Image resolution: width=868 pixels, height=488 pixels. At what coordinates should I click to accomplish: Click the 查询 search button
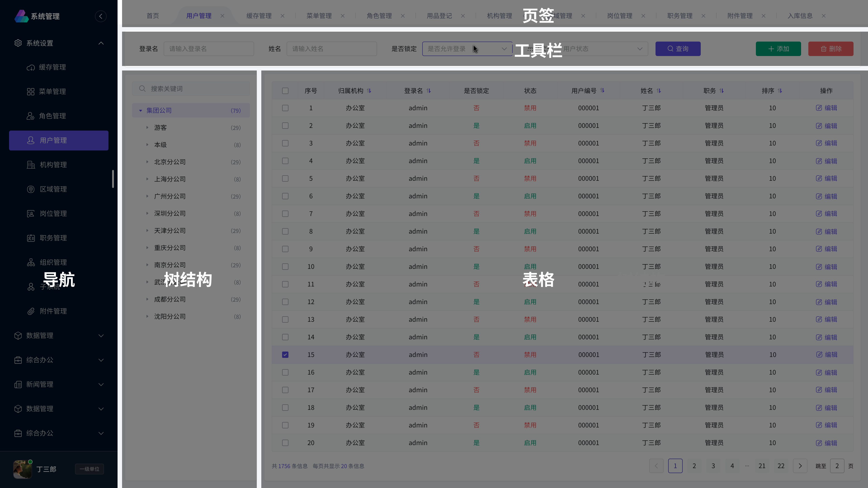678,49
